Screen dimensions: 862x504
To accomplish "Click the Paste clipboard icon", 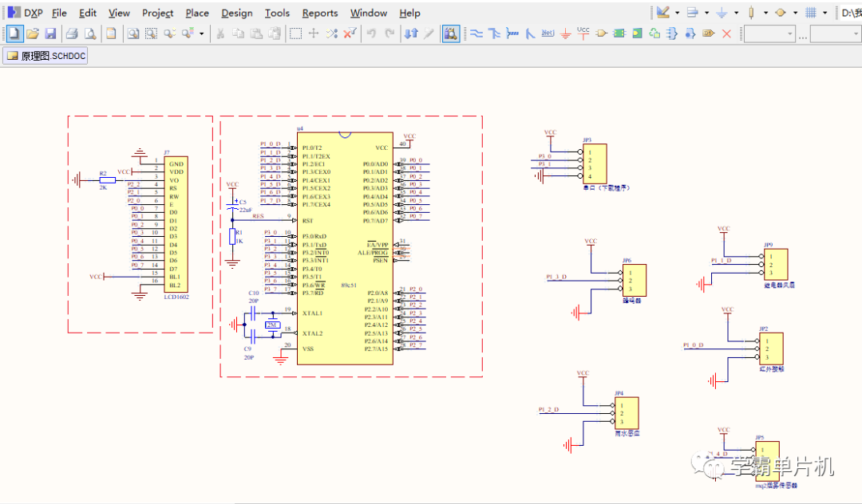I will [256, 33].
